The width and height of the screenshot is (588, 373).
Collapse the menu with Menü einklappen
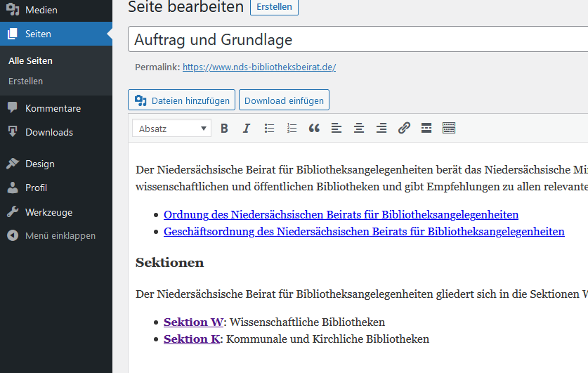coord(60,236)
